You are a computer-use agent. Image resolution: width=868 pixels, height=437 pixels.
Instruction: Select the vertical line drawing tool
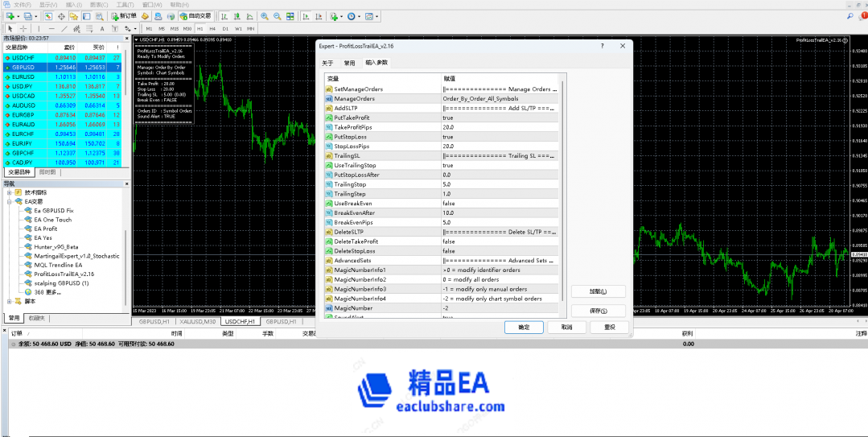(39, 28)
